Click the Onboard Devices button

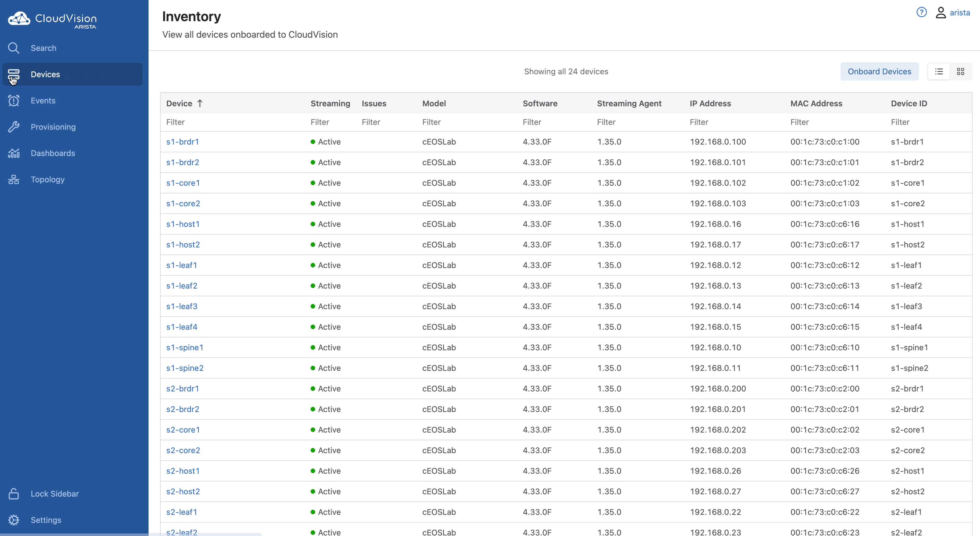(879, 71)
